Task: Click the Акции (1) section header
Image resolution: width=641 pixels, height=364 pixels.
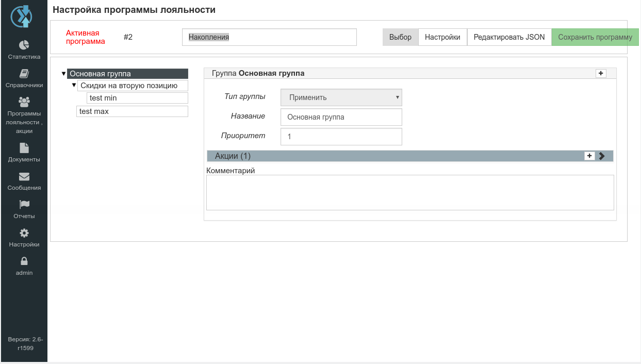Action: pyautogui.click(x=410, y=156)
